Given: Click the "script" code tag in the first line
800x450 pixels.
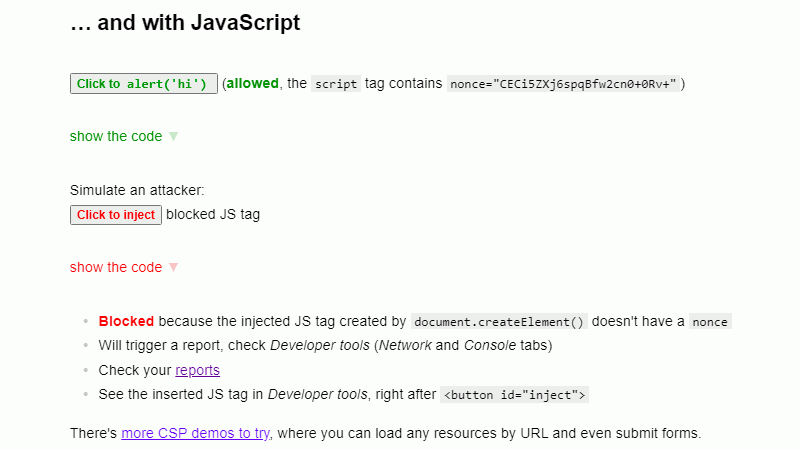Looking at the screenshot, I should (336, 84).
